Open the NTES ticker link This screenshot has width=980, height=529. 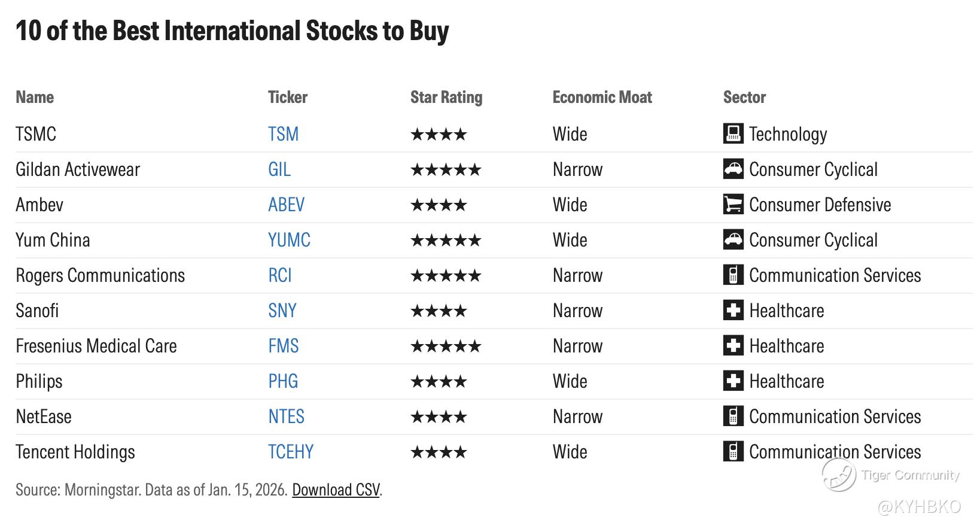coord(286,416)
